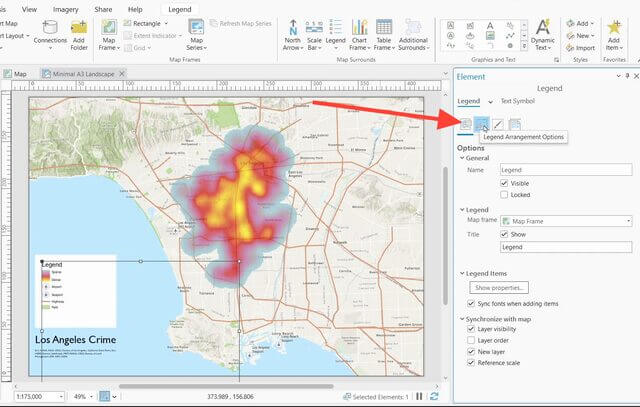
Task: Select the circle text tool in graphics gallery
Action: coord(450,36)
